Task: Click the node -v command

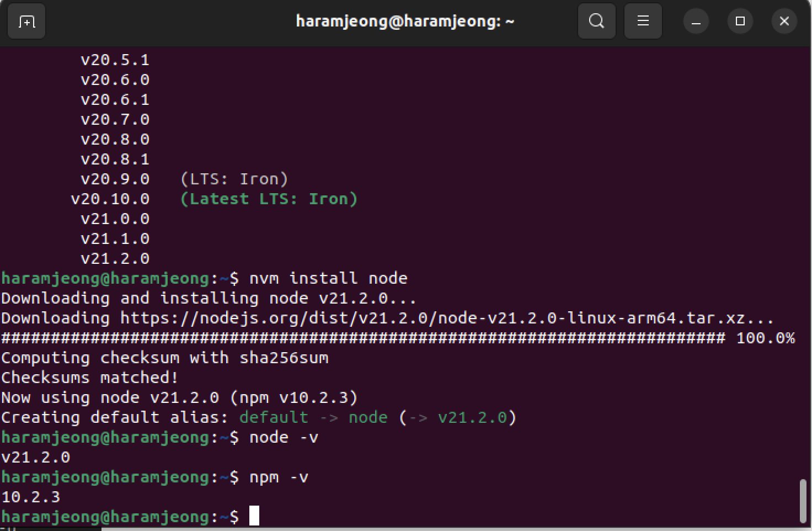Action: point(284,437)
